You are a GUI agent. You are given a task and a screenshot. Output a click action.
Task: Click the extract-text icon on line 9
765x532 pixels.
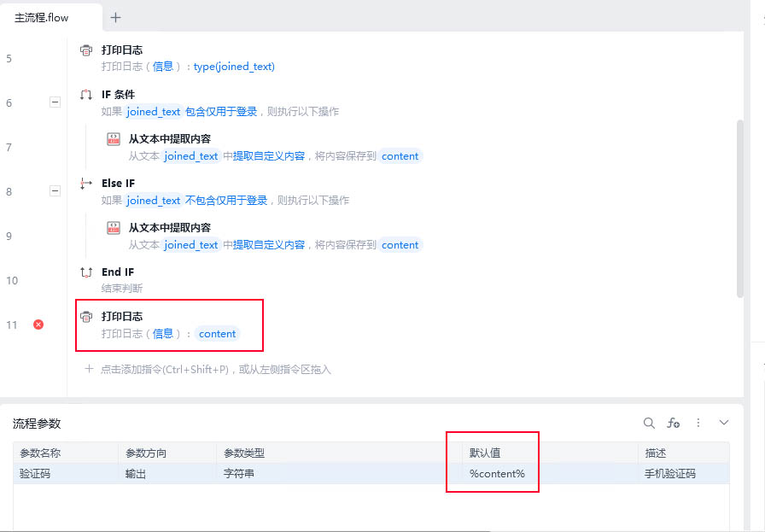pos(114,228)
